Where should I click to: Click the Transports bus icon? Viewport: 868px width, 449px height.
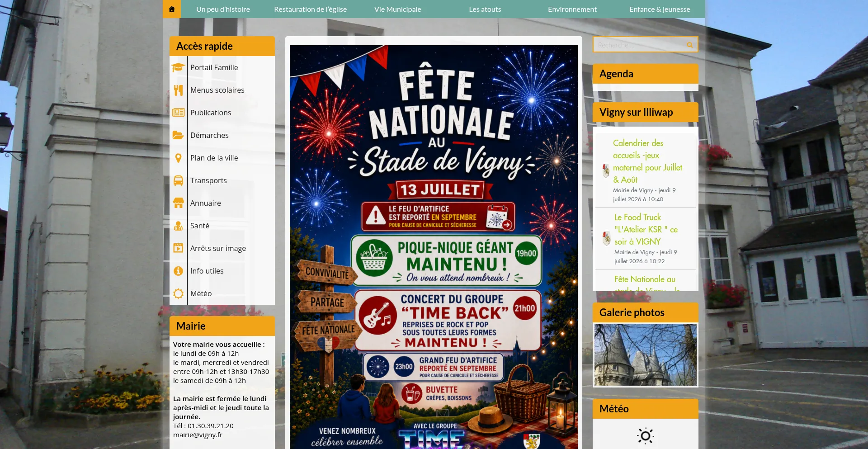pos(178,180)
